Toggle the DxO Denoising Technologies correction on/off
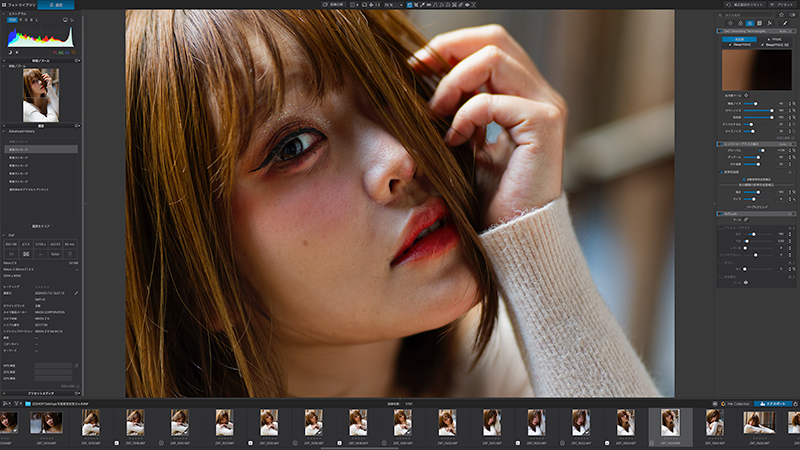 point(721,31)
